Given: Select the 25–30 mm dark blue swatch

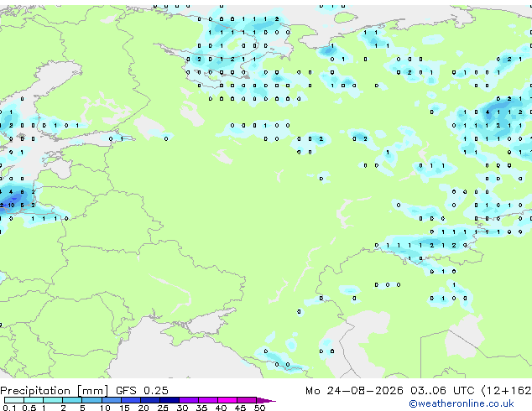Looking at the screenshot, I should click(x=169, y=400).
